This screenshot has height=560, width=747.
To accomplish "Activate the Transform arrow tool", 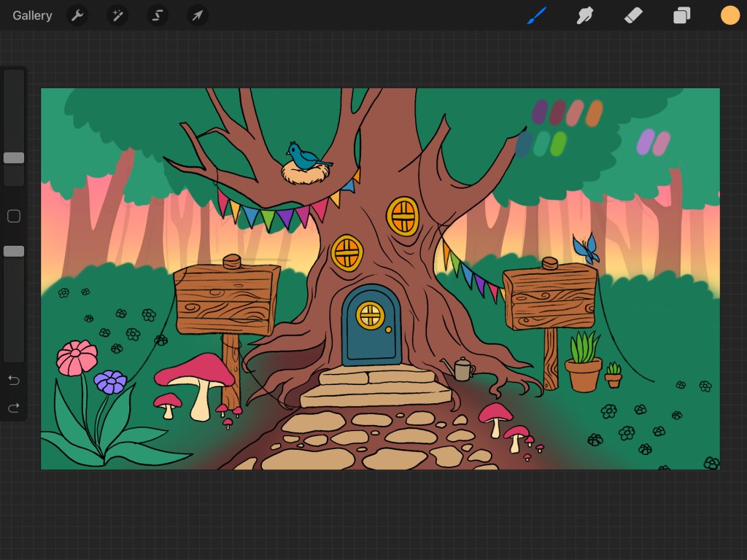I will coord(197,15).
